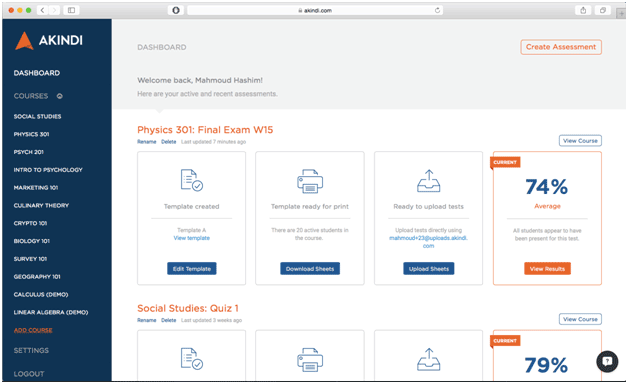Rename the Physics 301 Final Exam assessment
This screenshot has height=384, width=628.
147,142
